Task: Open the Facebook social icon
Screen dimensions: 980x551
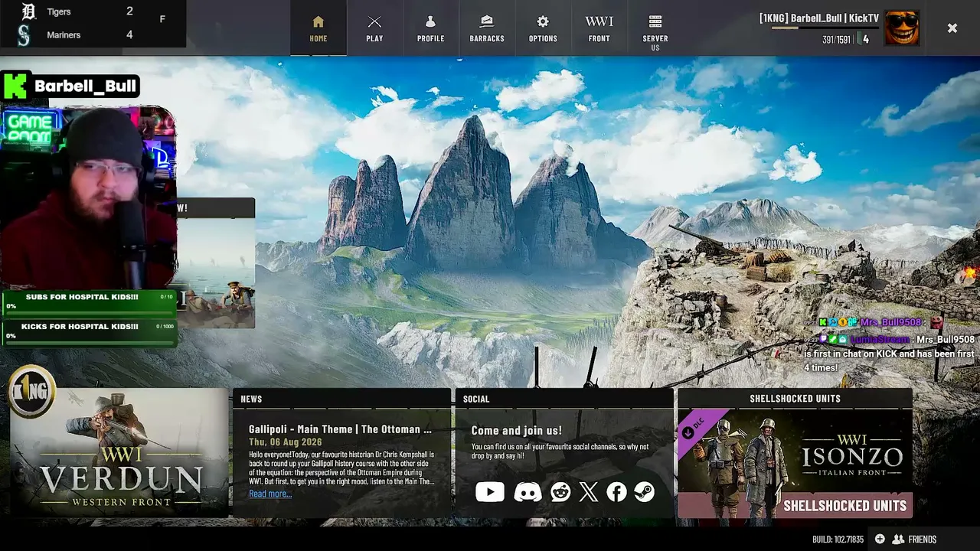Action: click(x=616, y=492)
